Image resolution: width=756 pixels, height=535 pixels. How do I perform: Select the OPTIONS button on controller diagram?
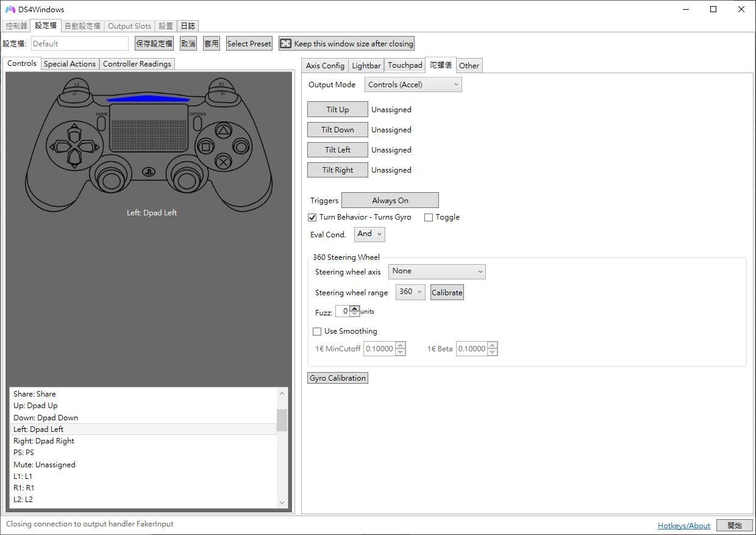point(197,123)
